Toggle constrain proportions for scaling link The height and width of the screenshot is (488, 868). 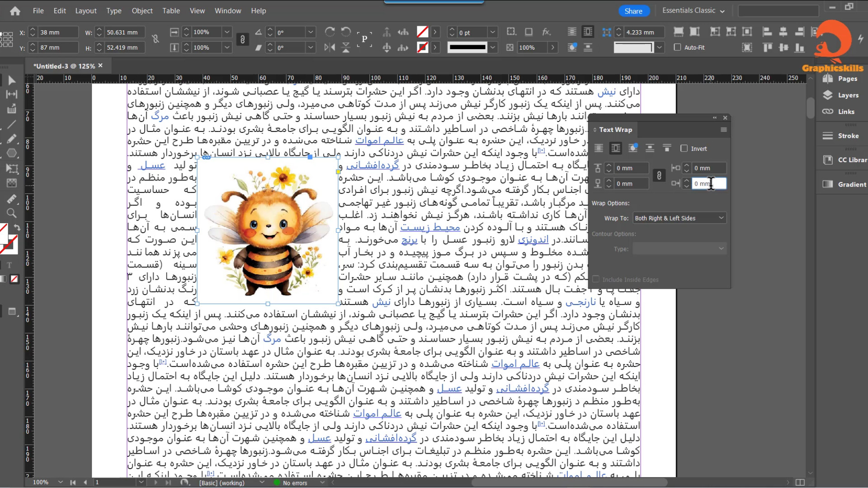click(x=242, y=40)
